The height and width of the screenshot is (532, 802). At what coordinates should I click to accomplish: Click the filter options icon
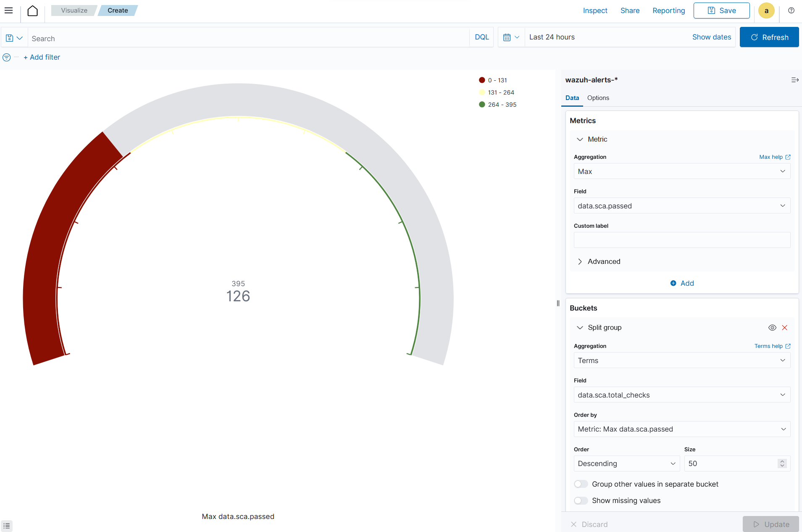7,57
